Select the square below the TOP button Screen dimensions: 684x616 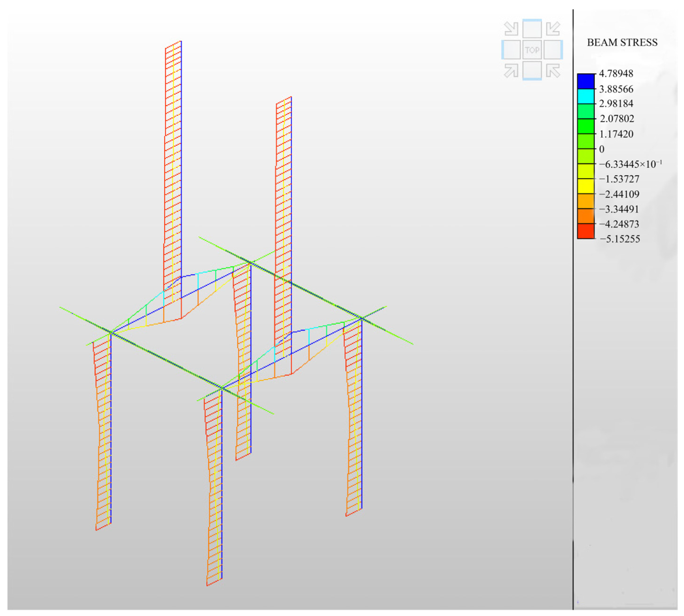coord(532,71)
